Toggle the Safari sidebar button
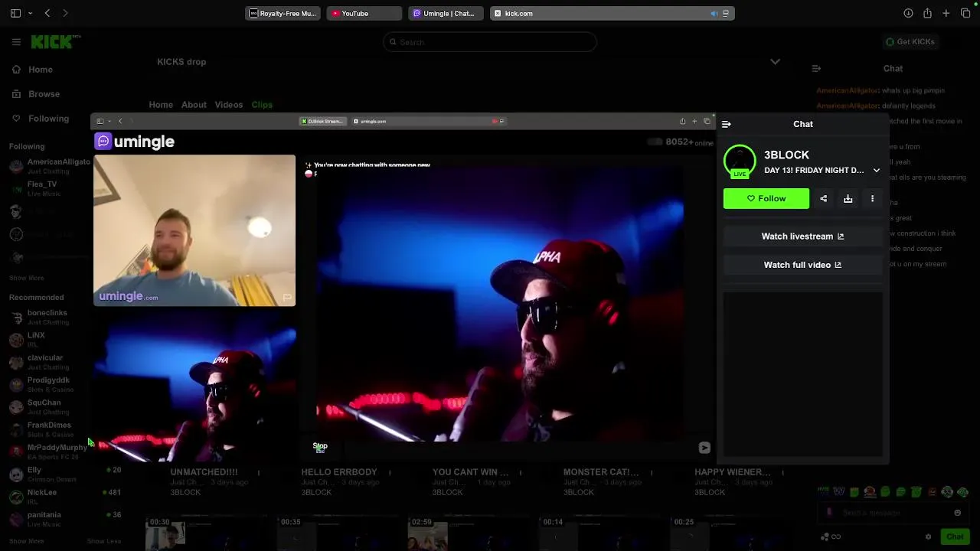Image resolution: width=980 pixels, height=551 pixels. tap(15, 13)
